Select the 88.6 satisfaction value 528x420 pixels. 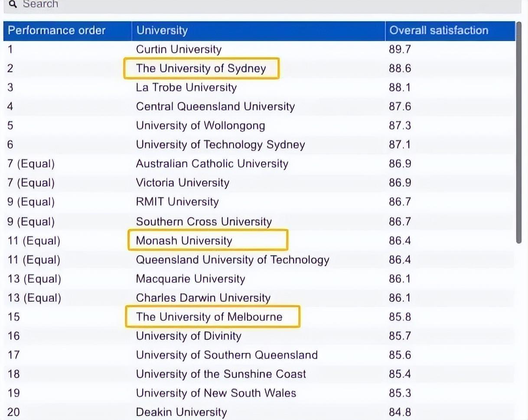coord(400,68)
